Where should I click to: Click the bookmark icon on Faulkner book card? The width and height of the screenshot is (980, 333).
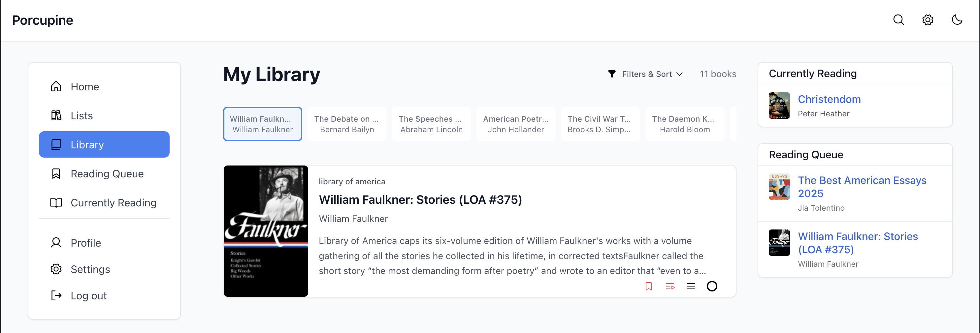click(649, 286)
